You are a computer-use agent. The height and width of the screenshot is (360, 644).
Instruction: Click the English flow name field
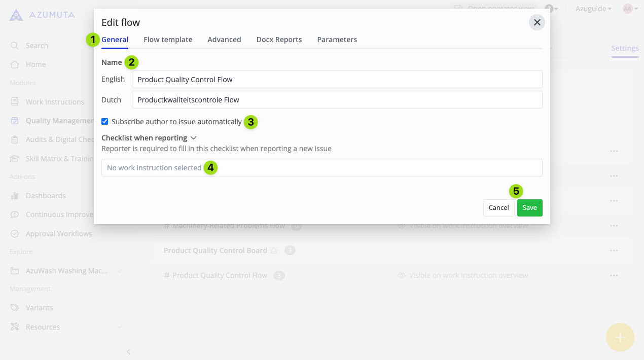click(x=337, y=79)
